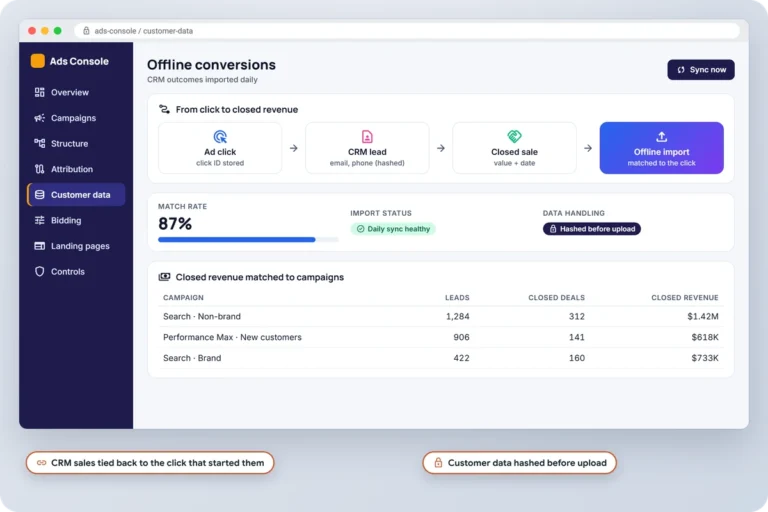The height and width of the screenshot is (512, 768).
Task: Click the Offline conversions page heading
Action: (x=211, y=65)
